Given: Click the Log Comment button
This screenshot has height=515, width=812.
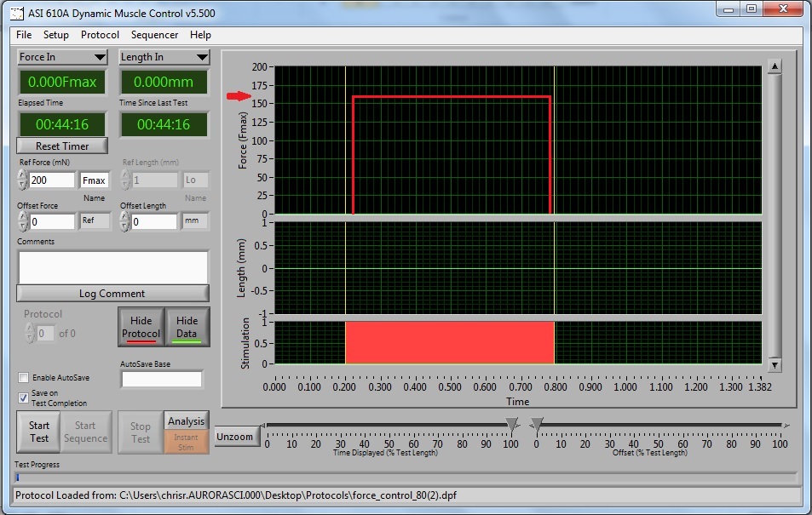Looking at the screenshot, I should 112,294.
